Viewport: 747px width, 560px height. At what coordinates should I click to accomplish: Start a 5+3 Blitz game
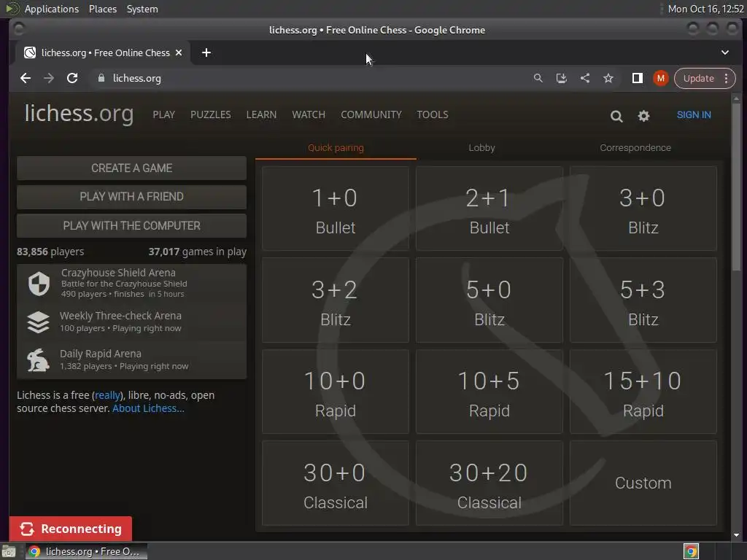coord(643,300)
